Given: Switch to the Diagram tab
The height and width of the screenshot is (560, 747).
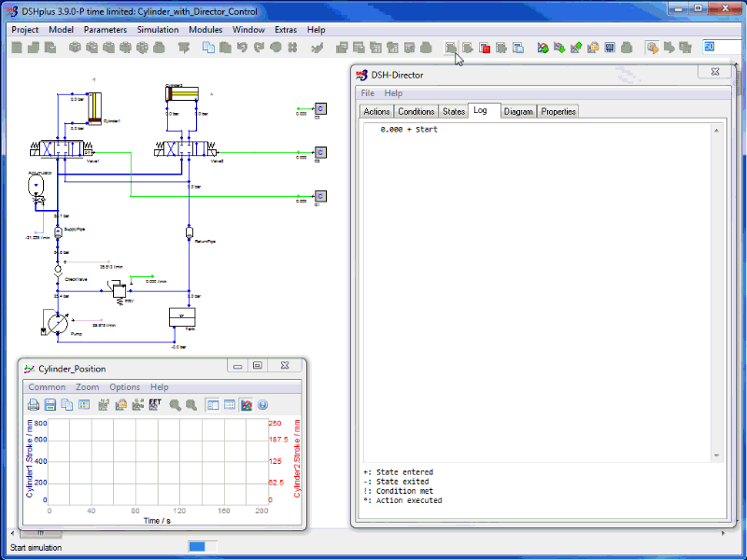Looking at the screenshot, I should 518,112.
